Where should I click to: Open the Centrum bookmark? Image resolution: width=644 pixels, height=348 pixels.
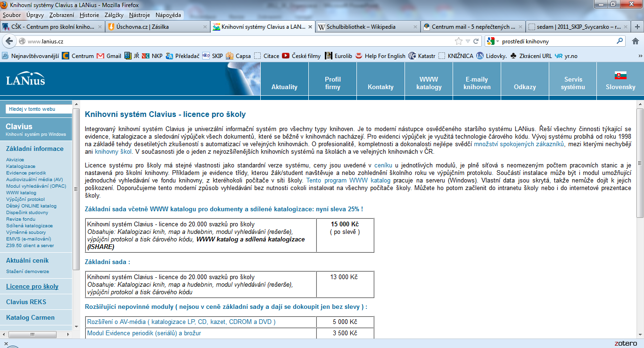coord(78,56)
